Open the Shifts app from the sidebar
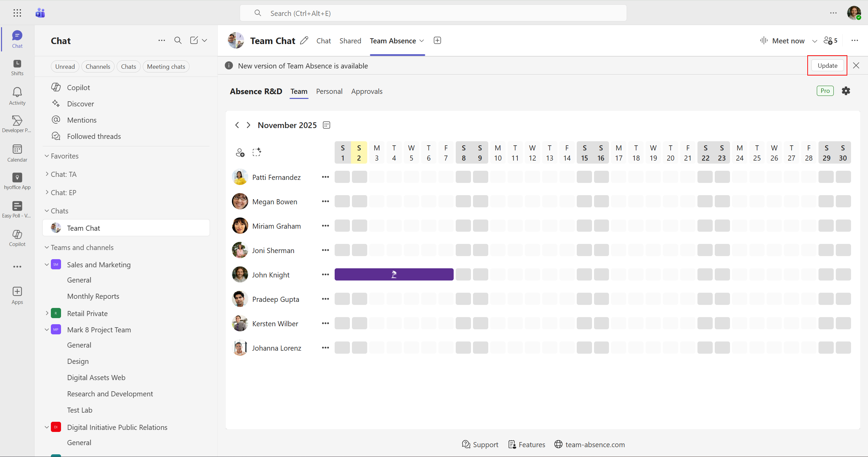 tap(17, 67)
